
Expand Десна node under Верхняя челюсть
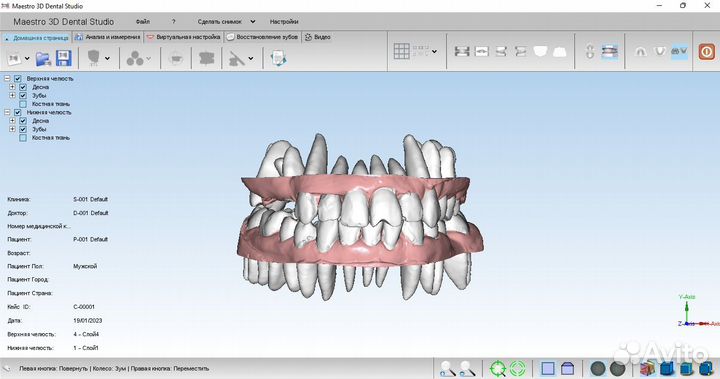pyautogui.click(x=12, y=87)
